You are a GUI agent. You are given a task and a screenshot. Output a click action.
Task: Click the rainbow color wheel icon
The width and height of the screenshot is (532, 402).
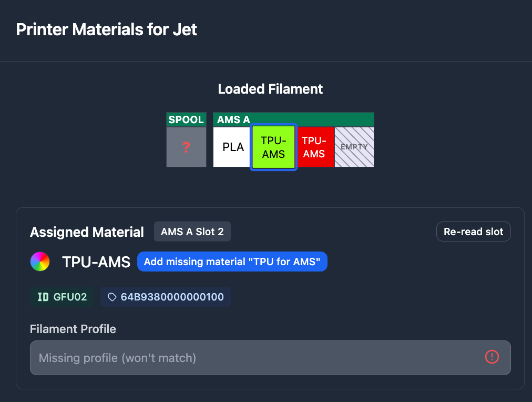pos(40,262)
